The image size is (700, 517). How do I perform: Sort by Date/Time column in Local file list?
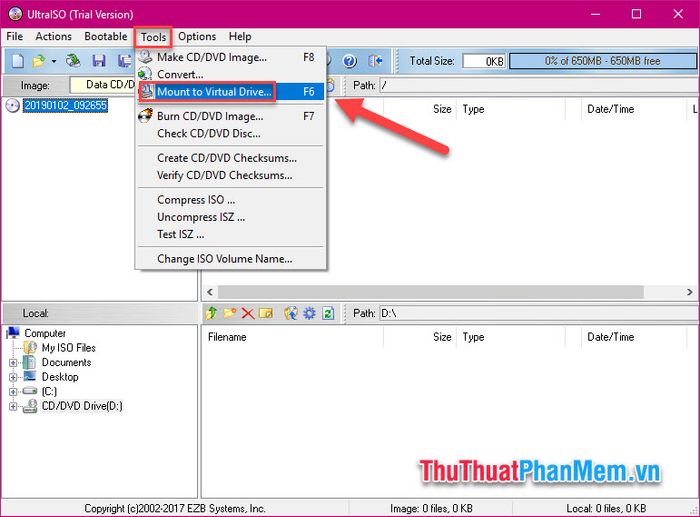634,337
